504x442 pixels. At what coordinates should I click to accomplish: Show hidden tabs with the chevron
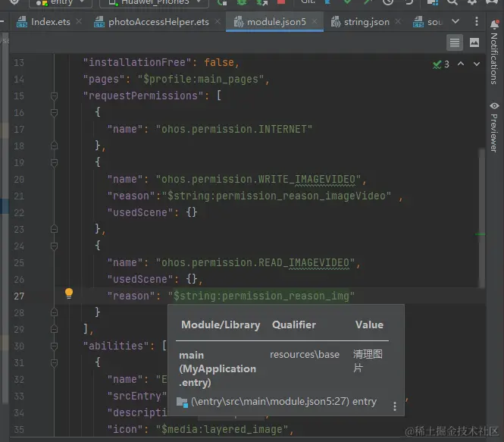click(455, 21)
